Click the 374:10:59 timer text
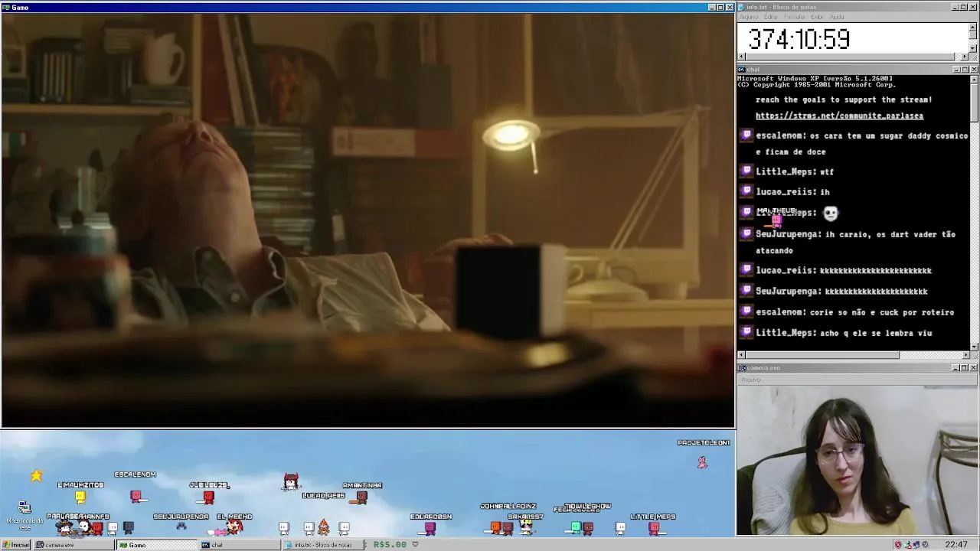980x551 pixels. (x=799, y=39)
